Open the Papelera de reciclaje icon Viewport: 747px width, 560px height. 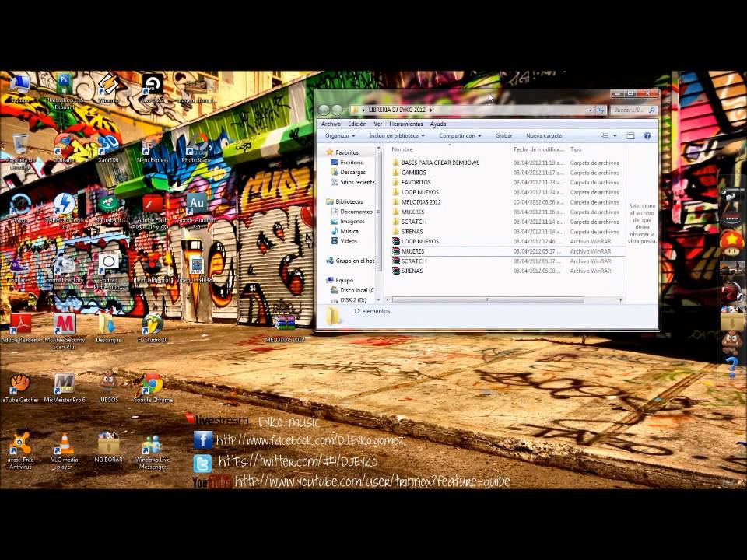[20, 152]
